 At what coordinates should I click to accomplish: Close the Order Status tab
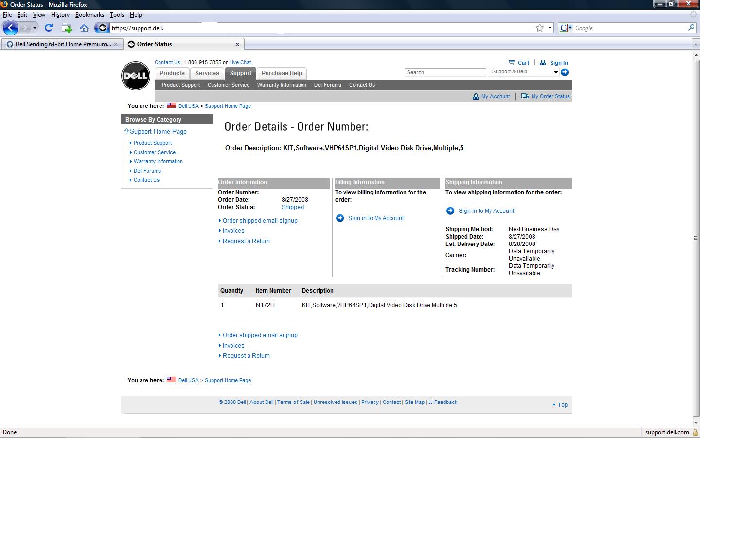point(237,44)
